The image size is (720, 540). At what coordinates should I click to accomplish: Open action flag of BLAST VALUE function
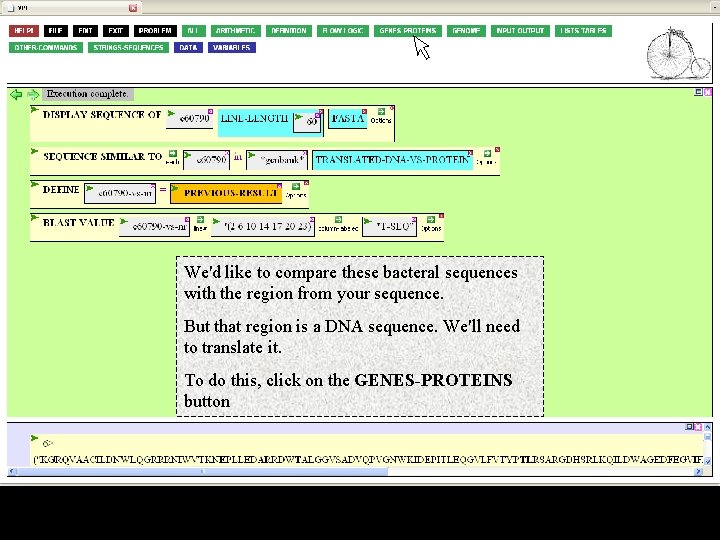tap(34, 217)
